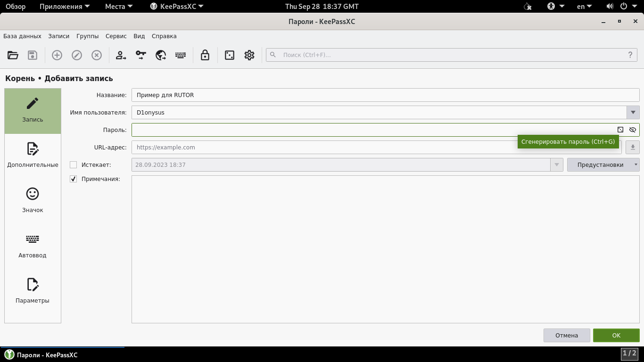Uncheck the Примечания checkbox
The image size is (644, 362).
click(73, 179)
